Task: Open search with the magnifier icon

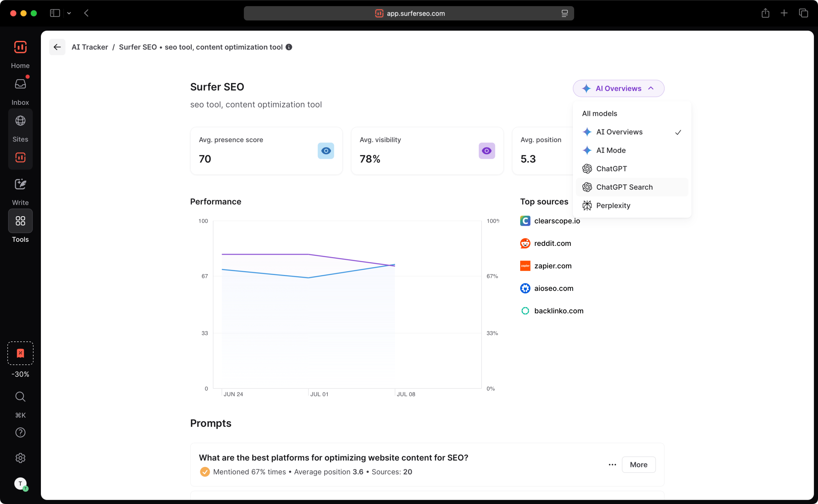Action: (20, 397)
